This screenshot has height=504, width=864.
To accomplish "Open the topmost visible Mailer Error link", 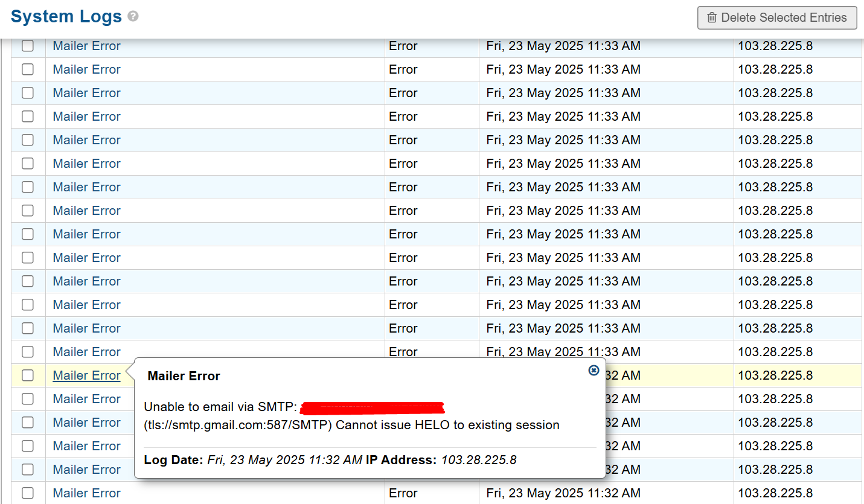I will [86, 46].
